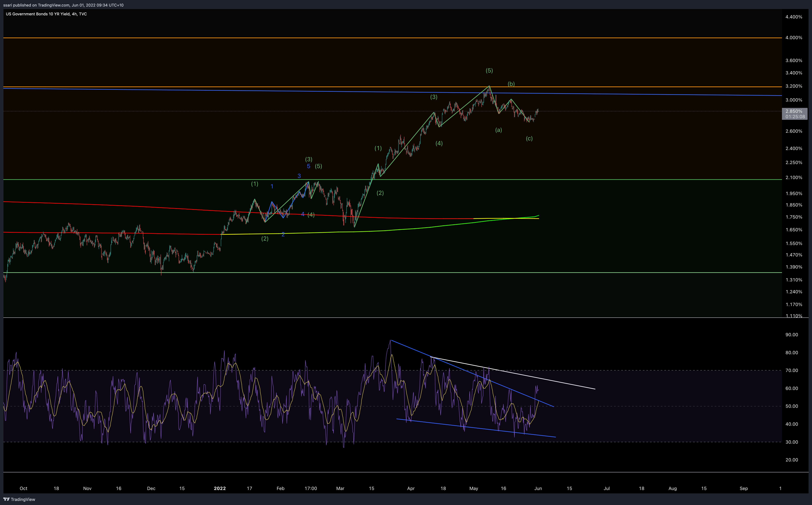Select the (a) wave label
The width and height of the screenshot is (812, 505).
(498, 130)
